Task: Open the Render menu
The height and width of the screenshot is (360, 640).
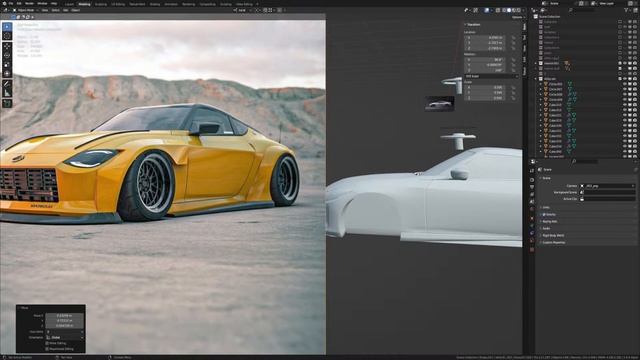Action: click(x=29, y=3)
